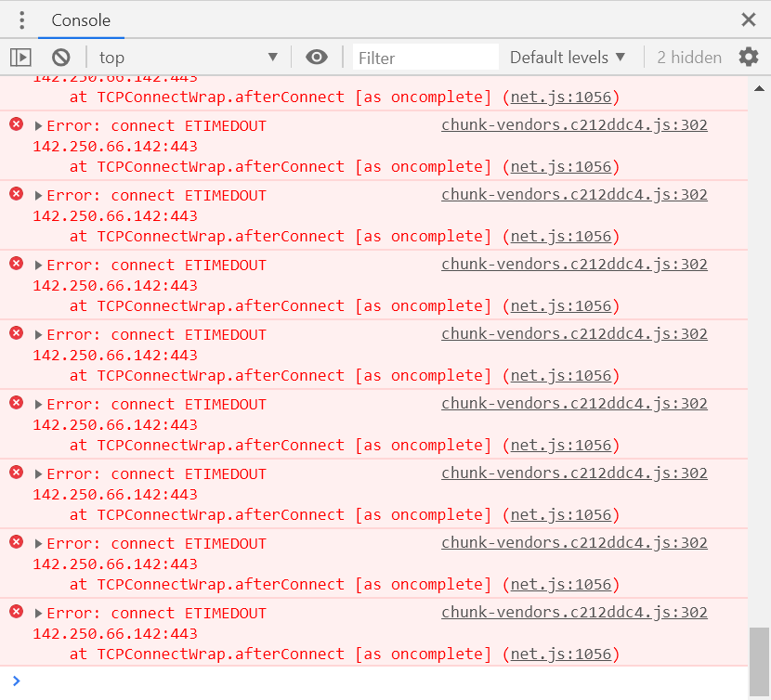Open net.js:1056 link in the last error
The width and height of the screenshot is (771, 700).
click(561, 655)
